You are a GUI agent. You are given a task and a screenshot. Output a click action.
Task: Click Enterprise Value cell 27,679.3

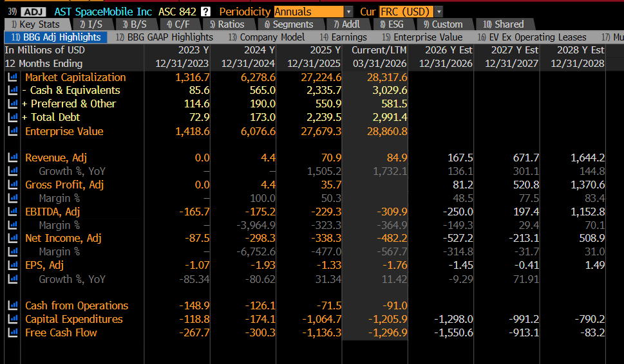click(321, 131)
